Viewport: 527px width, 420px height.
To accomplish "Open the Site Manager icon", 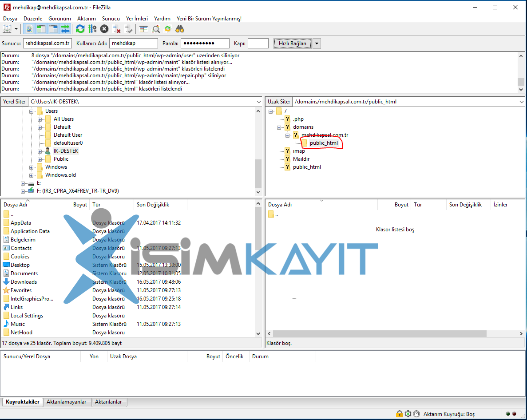I will (7, 29).
